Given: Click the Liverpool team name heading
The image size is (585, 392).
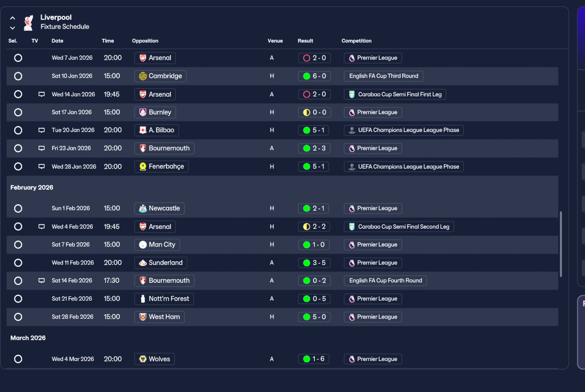Looking at the screenshot, I should [56, 17].
